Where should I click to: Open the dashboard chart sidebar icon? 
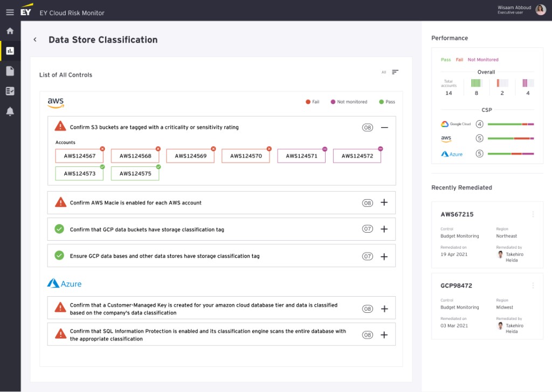pyautogui.click(x=10, y=51)
